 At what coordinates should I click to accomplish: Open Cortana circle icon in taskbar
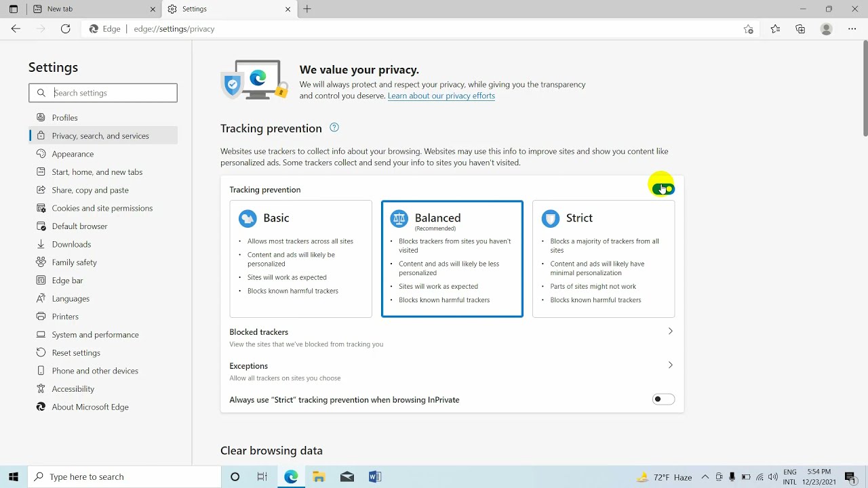point(235,477)
